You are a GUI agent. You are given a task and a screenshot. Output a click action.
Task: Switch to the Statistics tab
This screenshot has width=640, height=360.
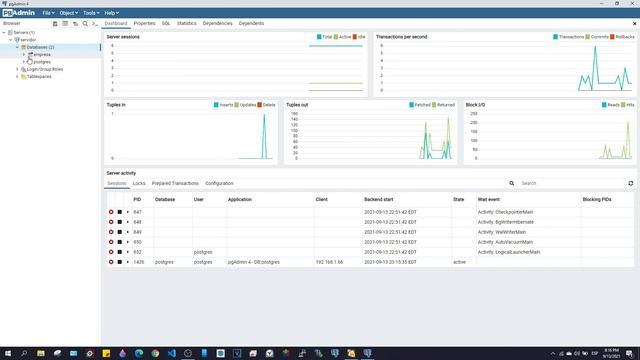pos(187,23)
